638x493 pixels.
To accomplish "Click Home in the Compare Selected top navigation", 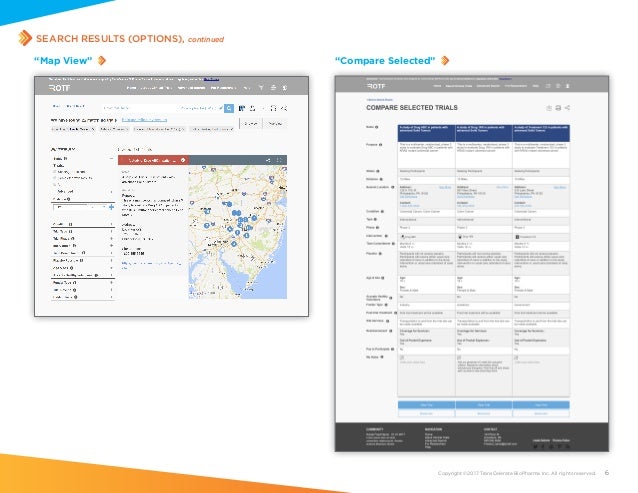I will pos(437,86).
